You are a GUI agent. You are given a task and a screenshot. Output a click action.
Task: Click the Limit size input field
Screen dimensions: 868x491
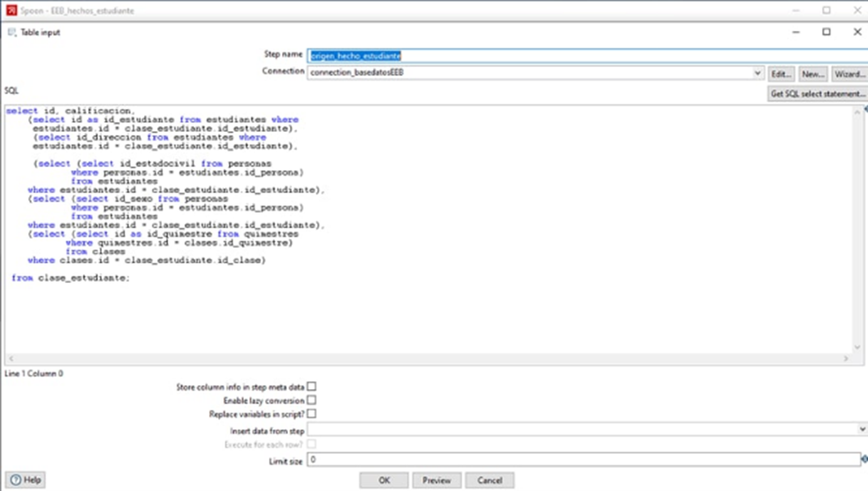coord(584,459)
